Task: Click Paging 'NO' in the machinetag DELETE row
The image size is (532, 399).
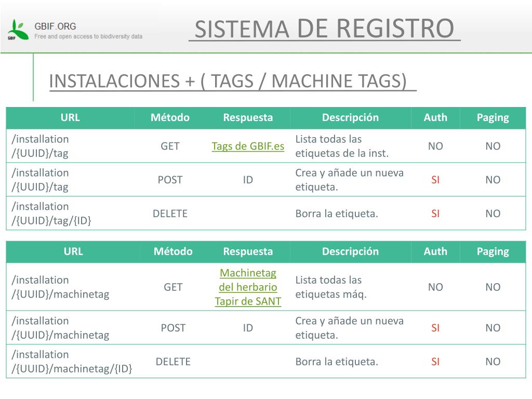Action: [493, 362]
